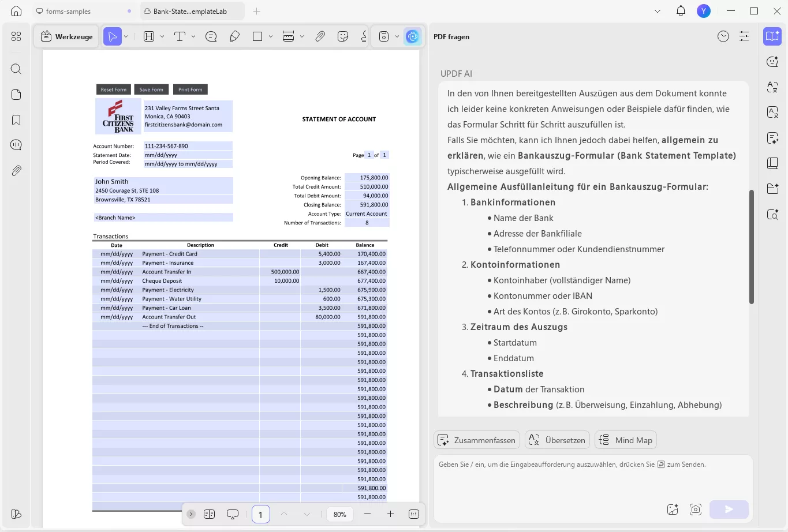Click the zoom out minus button
The height and width of the screenshot is (532, 788).
click(x=367, y=514)
